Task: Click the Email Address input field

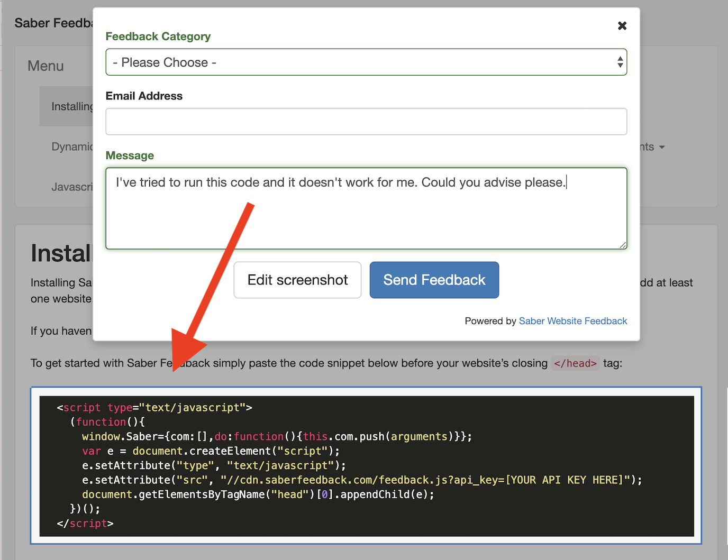Action: (x=366, y=121)
